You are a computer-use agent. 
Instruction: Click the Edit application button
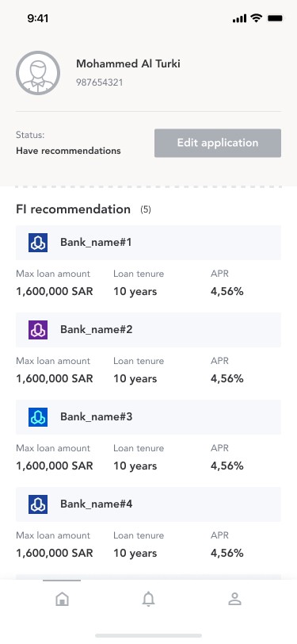tap(218, 143)
